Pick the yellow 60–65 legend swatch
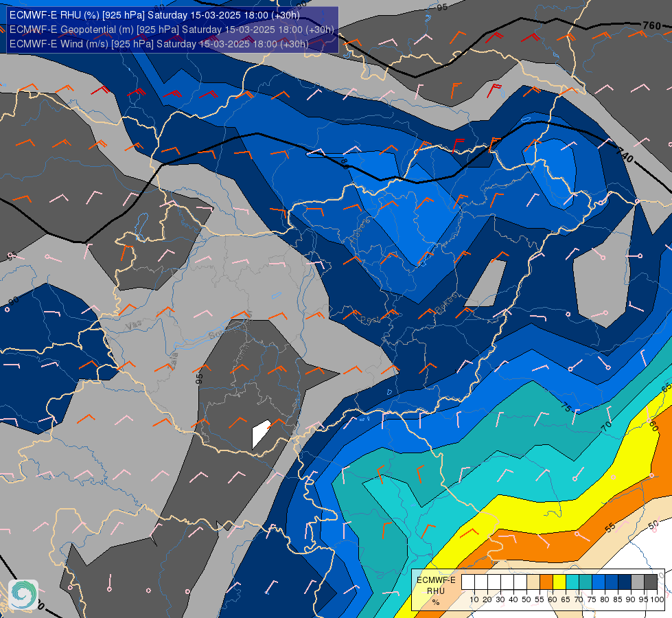 pyautogui.click(x=559, y=582)
